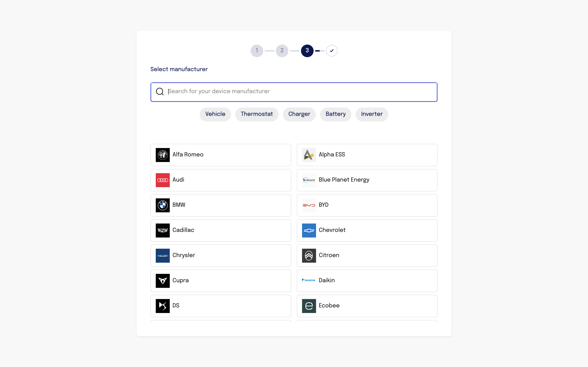Toggle the Battery category filter
The image size is (588, 367).
pos(336,114)
